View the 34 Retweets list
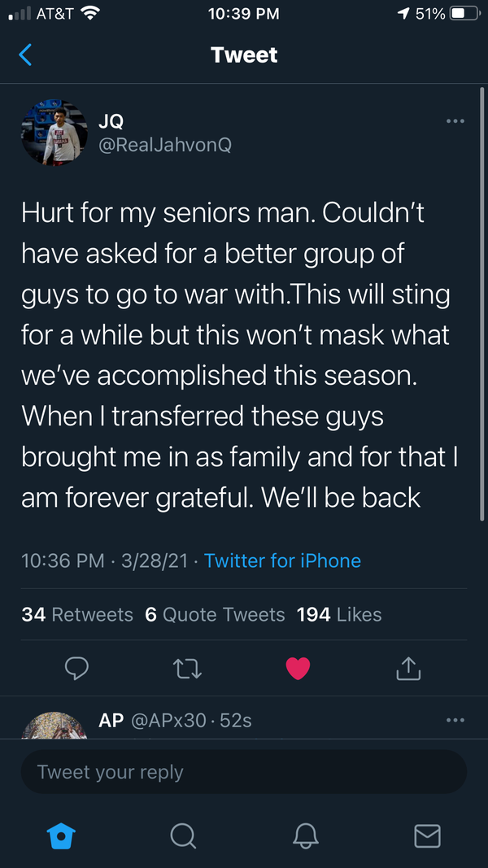The image size is (488, 868). [x=77, y=614]
